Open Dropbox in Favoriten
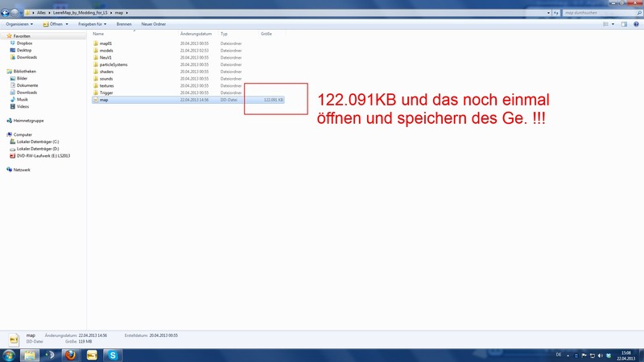This screenshot has width=644, height=362. click(24, 43)
